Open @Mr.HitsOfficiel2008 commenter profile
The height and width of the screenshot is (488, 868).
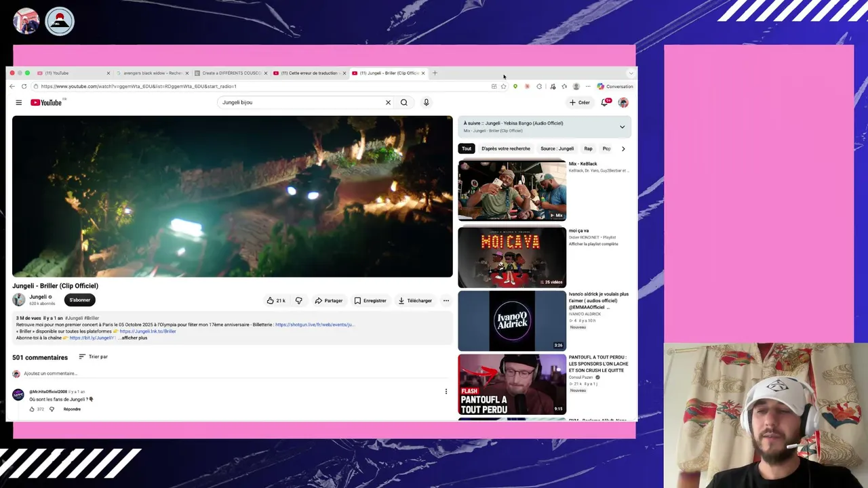tap(48, 392)
